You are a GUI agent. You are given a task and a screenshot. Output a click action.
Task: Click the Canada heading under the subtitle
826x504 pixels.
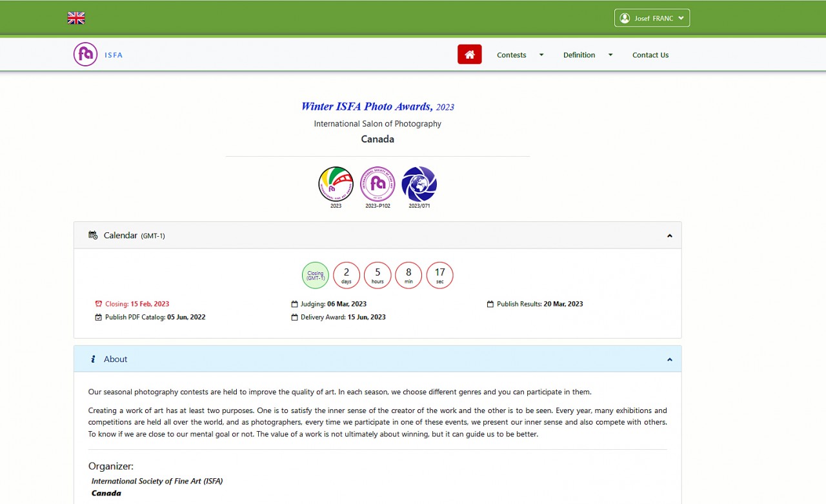pos(378,139)
